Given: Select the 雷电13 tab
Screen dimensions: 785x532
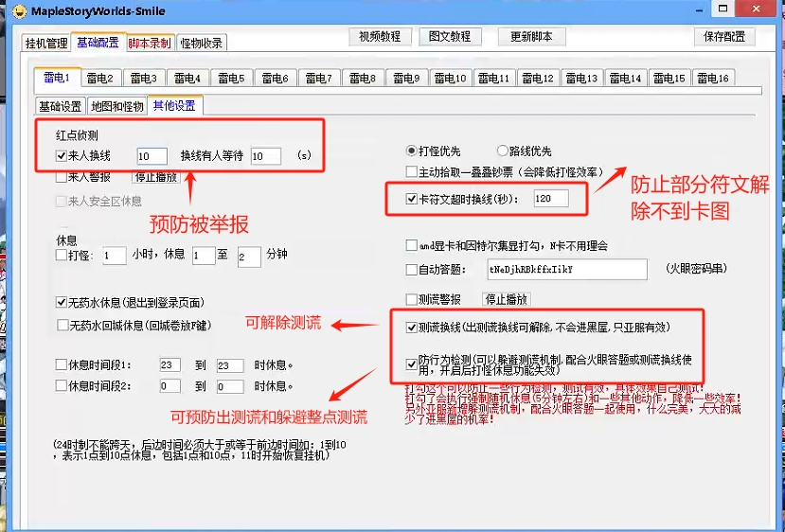Looking at the screenshot, I should [581, 78].
